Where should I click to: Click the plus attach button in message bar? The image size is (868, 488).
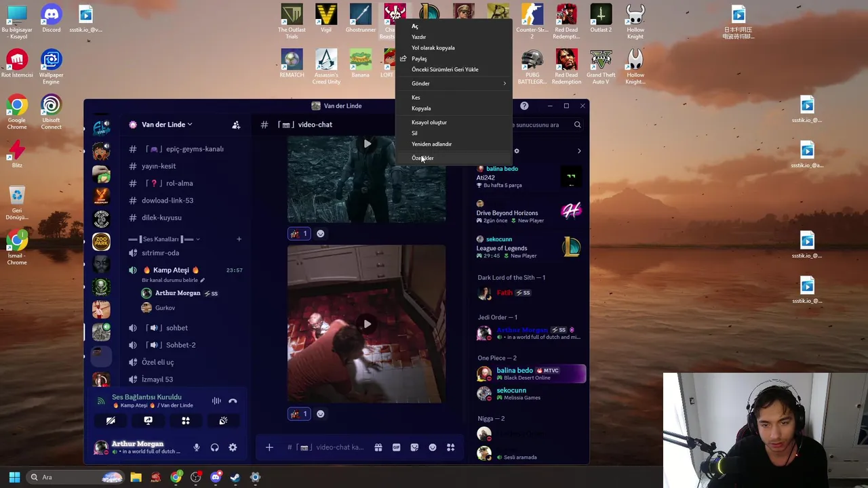269,447
